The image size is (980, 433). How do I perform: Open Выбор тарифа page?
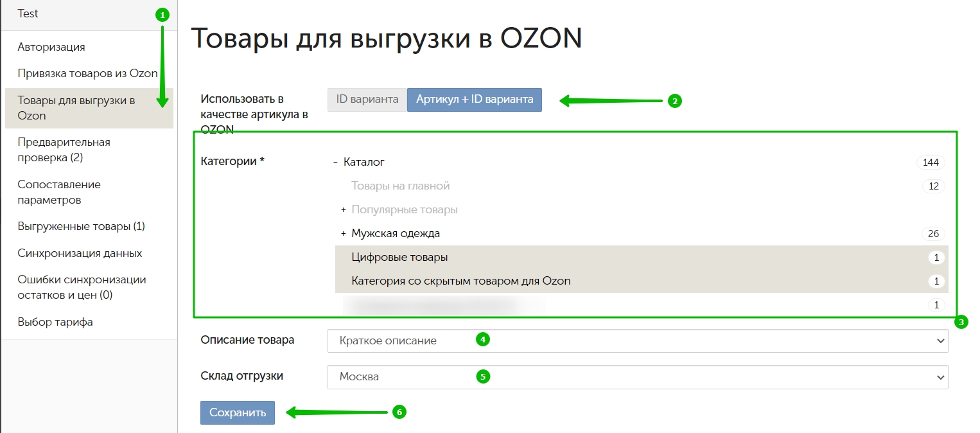click(x=55, y=322)
